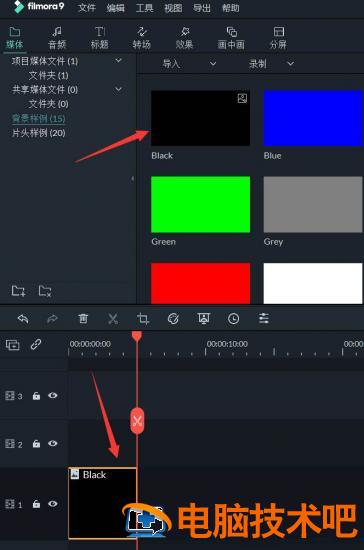Toggle lock on track 2
Screen dimensions: 364x550
click(x=36, y=444)
